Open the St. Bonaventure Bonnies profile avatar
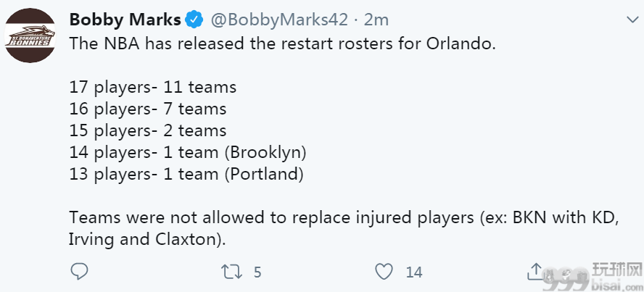Image resolution: width=644 pixels, height=292 pixels. [x=30, y=36]
